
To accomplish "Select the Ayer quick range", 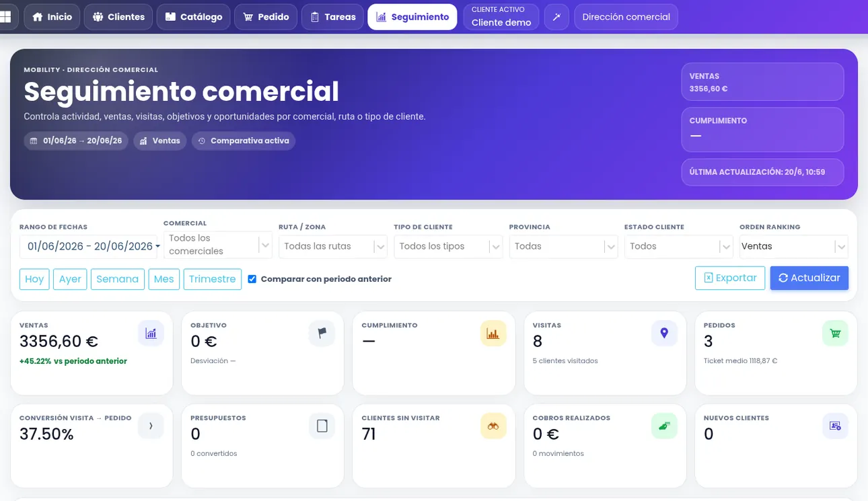I will coord(70,279).
